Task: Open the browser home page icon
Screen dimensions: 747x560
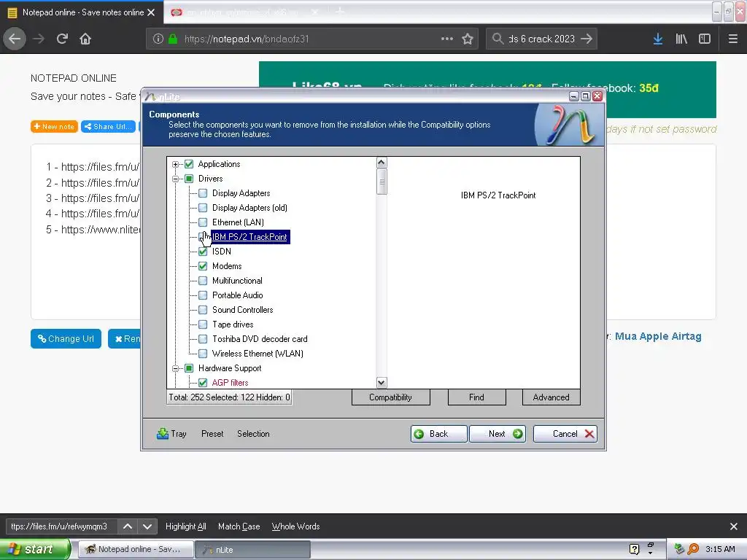Action: pos(85,39)
